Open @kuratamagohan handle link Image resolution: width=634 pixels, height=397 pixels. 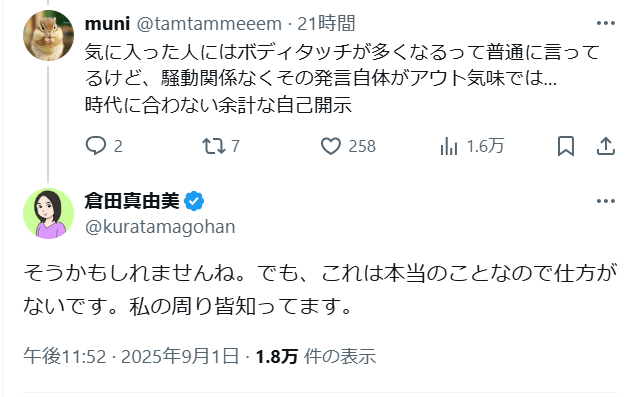160,227
